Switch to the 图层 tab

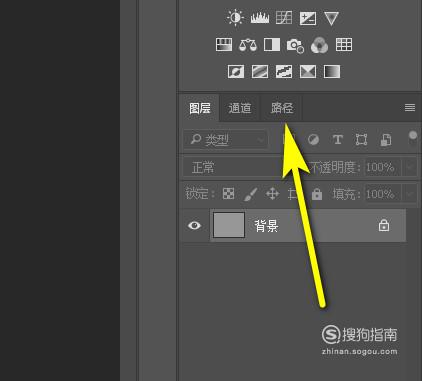[x=200, y=108]
